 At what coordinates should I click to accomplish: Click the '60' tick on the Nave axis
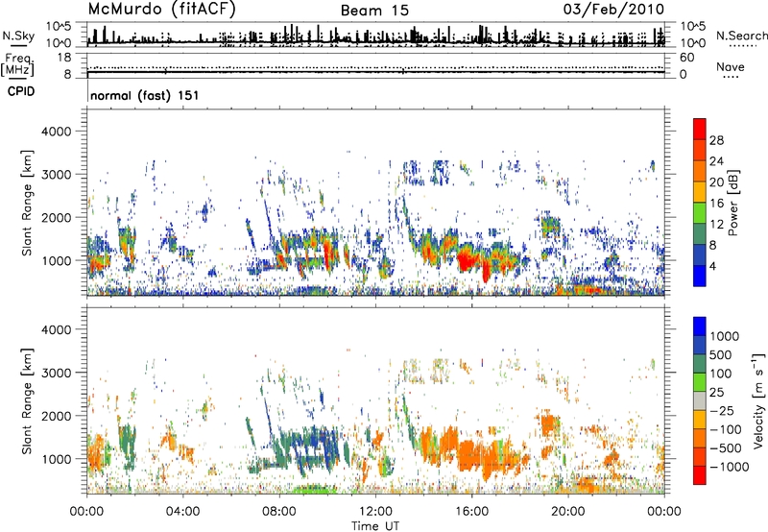point(686,58)
